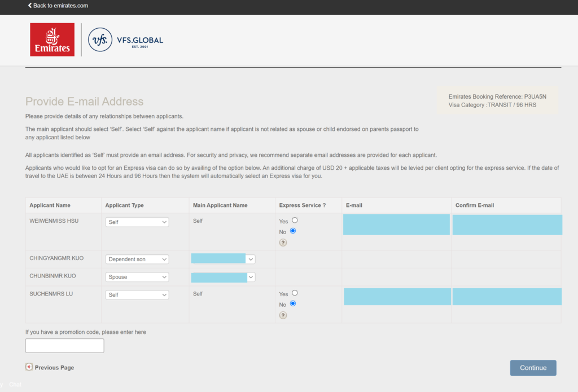The width and height of the screenshot is (578, 392).
Task: Expand Main Applicant Name for CHUNBINMR KUO
Action: 251,278
